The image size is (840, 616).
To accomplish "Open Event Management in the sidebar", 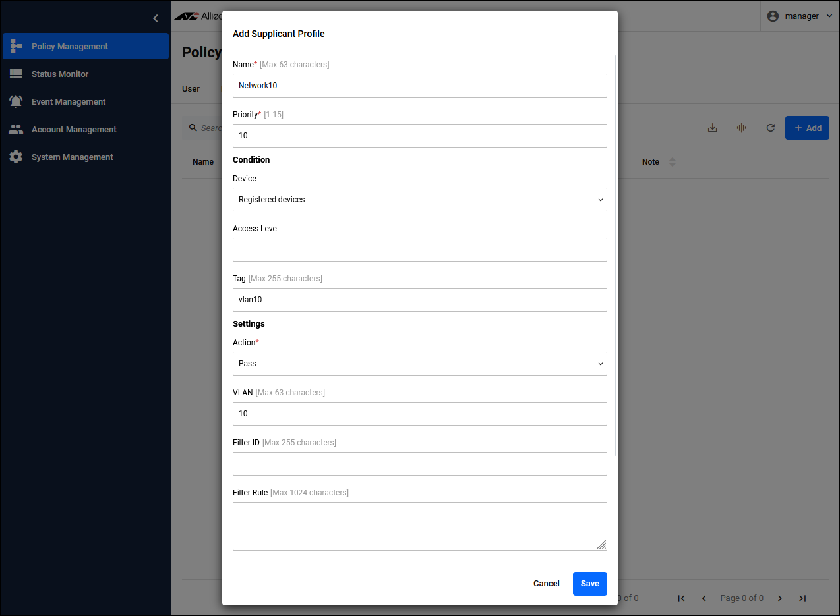I will click(68, 102).
